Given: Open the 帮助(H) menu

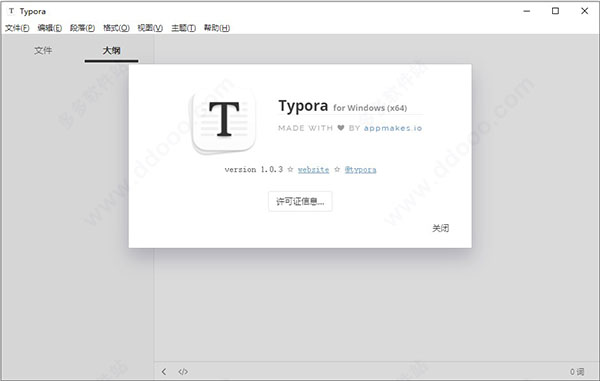Looking at the screenshot, I should click(217, 28).
